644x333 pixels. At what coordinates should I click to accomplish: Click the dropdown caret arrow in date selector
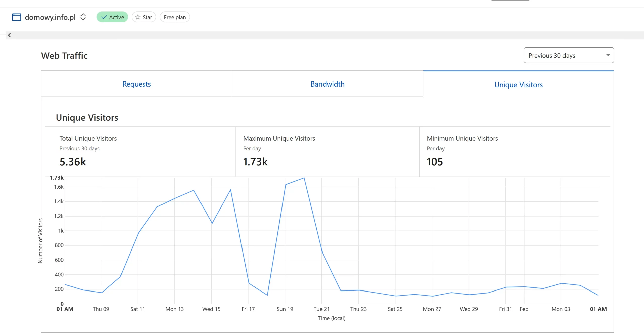tap(608, 55)
